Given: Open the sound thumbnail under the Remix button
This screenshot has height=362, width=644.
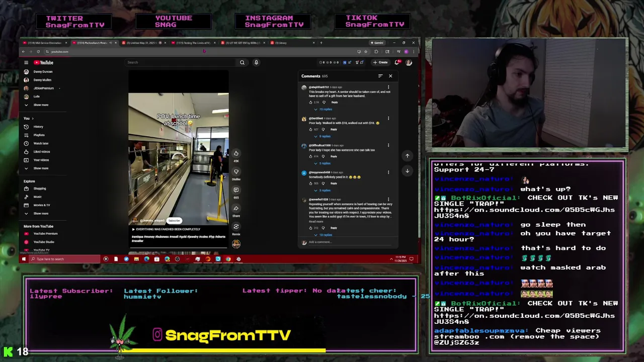Looking at the screenshot, I should 236,244.
